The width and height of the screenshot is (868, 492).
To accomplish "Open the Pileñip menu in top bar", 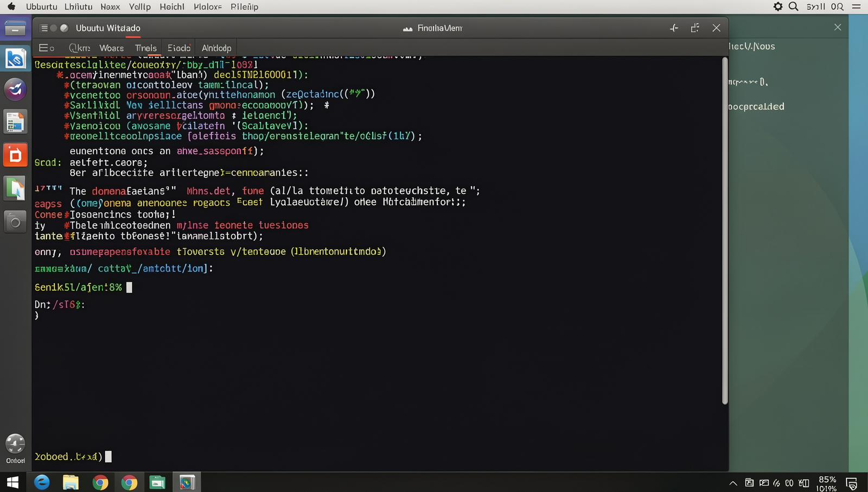I will click(x=244, y=7).
